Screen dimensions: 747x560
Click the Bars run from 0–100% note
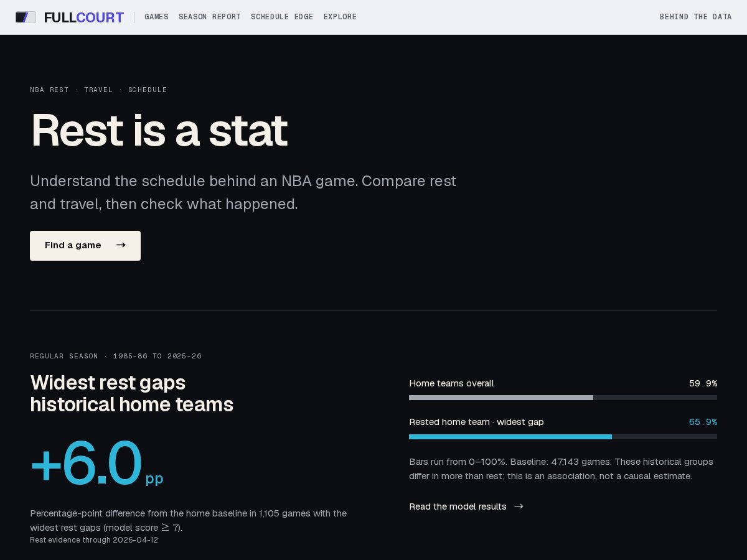point(561,469)
